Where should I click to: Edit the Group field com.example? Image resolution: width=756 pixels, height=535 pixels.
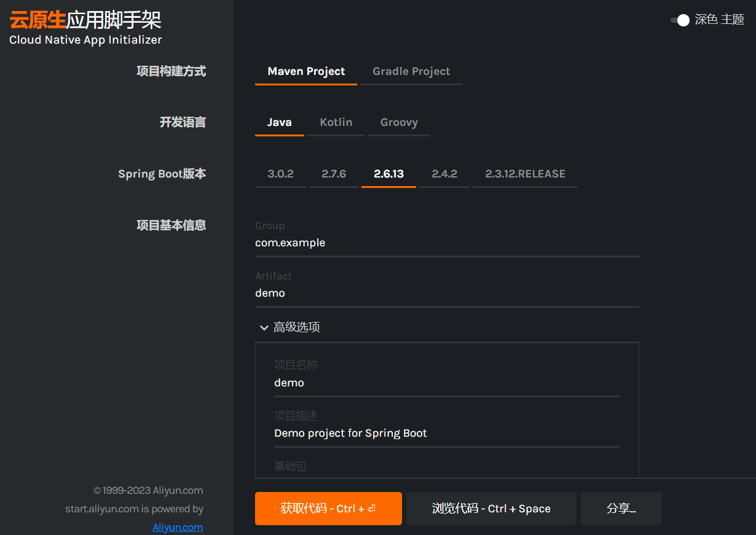click(x=447, y=243)
